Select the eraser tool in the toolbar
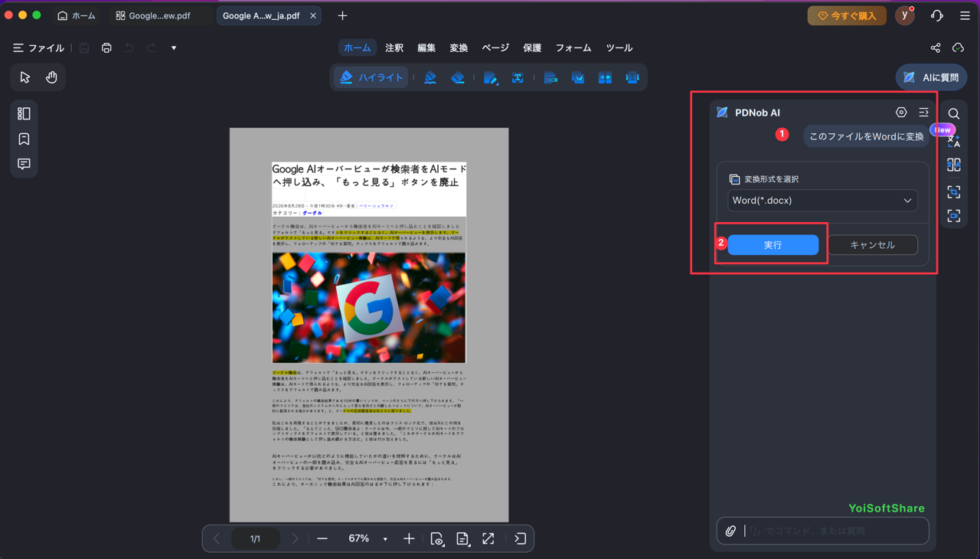The image size is (980, 559). [x=458, y=77]
